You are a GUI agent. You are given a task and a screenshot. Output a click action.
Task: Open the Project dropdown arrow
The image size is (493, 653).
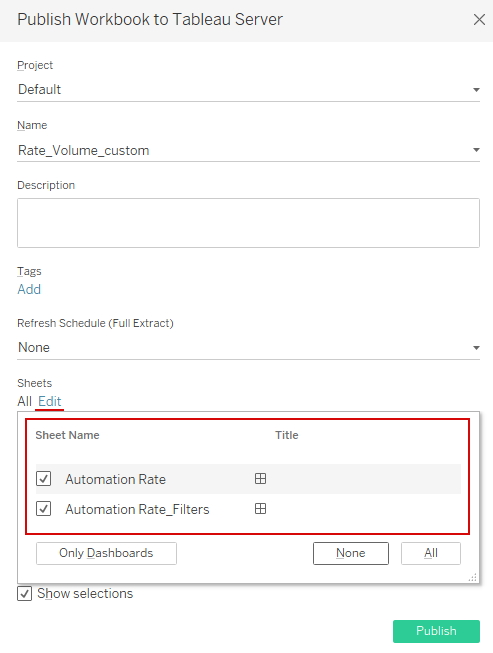tap(476, 90)
